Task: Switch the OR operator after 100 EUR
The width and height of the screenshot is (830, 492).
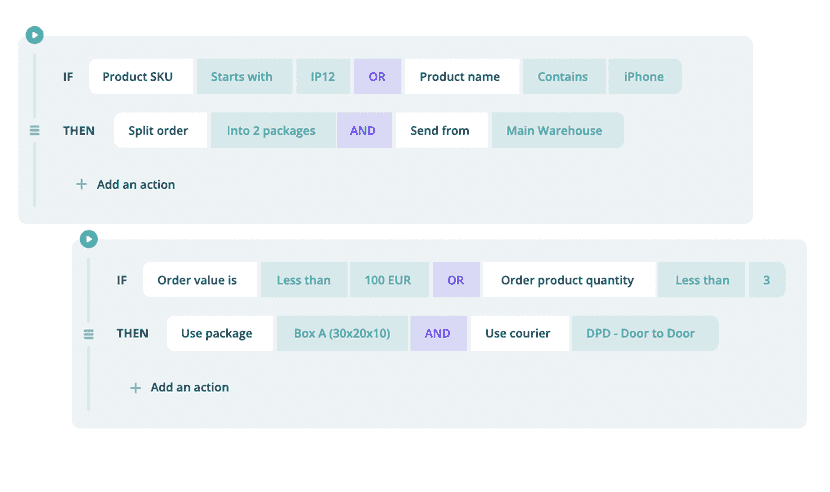Action: (x=456, y=280)
